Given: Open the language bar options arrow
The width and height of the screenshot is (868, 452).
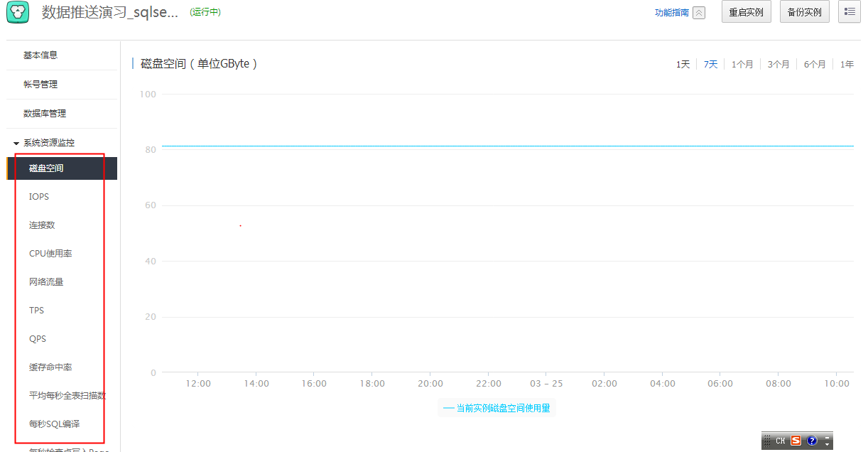Looking at the screenshot, I should tap(827, 444).
